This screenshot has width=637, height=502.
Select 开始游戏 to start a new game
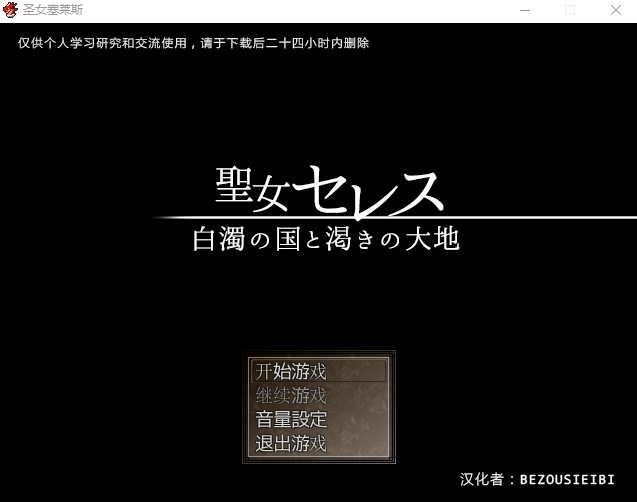(318, 371)
